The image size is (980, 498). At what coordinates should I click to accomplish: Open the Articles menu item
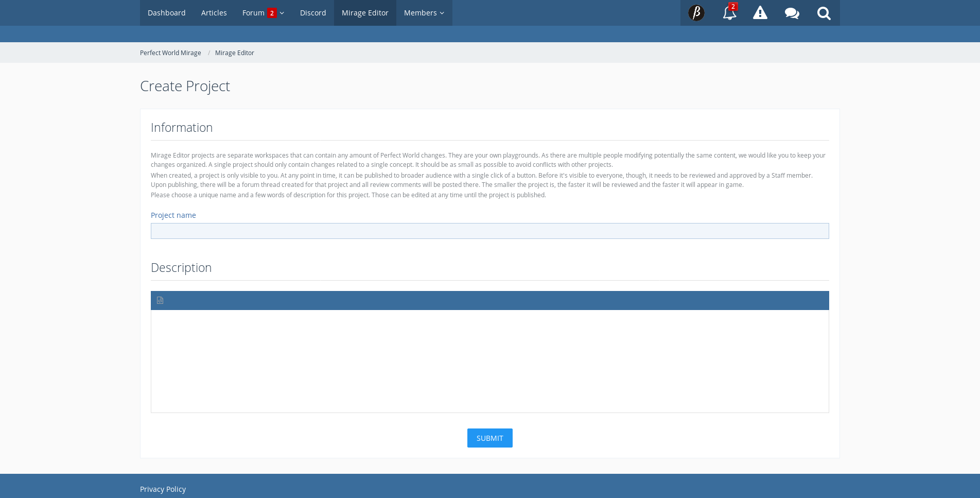[x=214, y=13]
